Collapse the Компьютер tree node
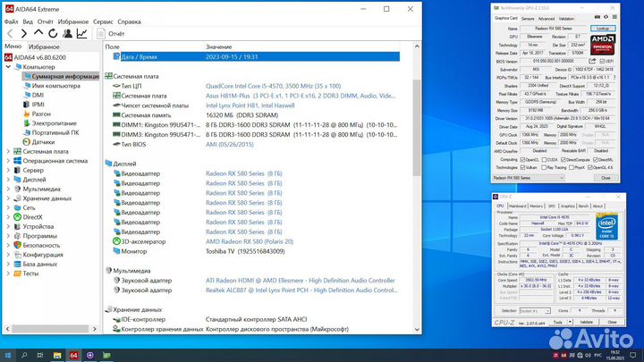Viewport: 644px width, 362px height. 8,66
